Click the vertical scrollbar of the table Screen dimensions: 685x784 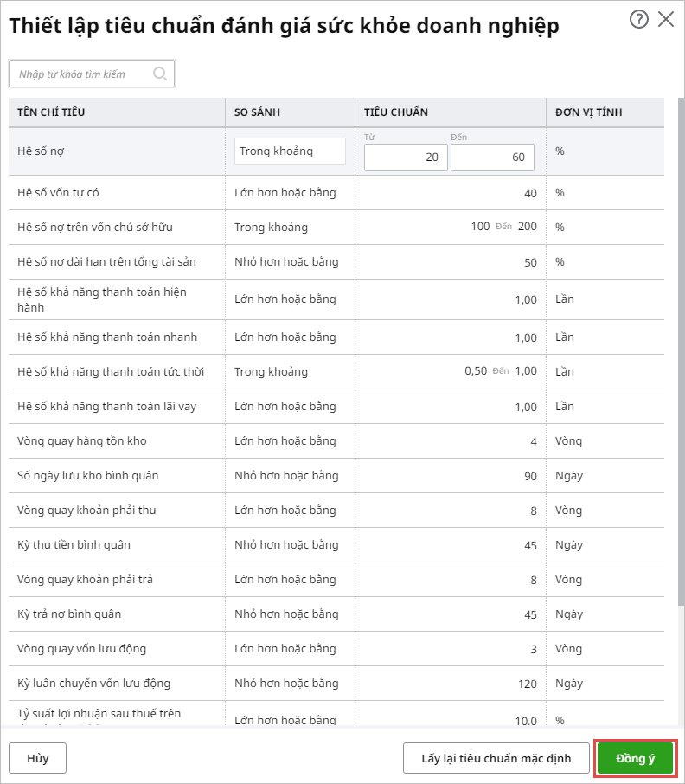[681, 346]
